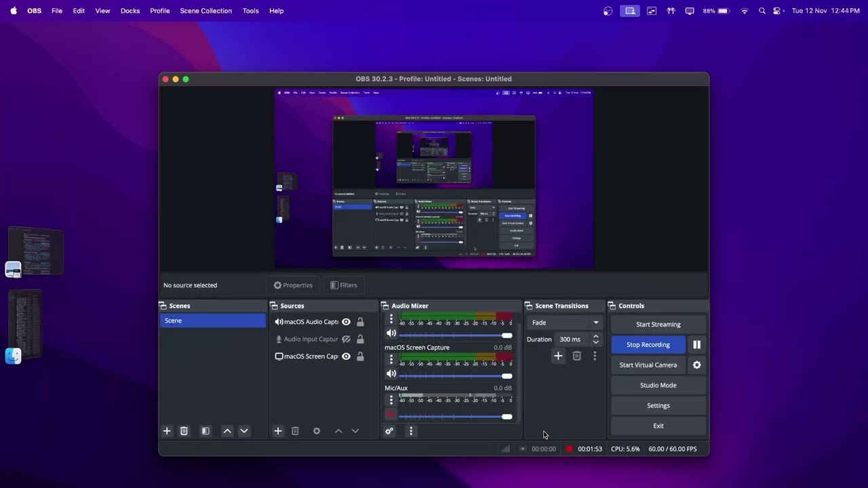Click network signal icon in status bar
Screen dimensions: 868x488
(x=506, y=449)
